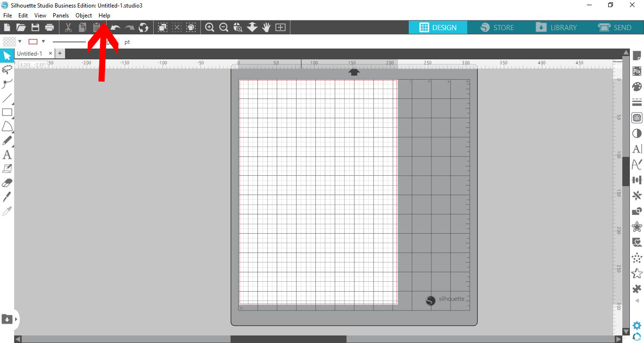Open the File menu
The height and width of the screenshot is (343, 644).
7,16
